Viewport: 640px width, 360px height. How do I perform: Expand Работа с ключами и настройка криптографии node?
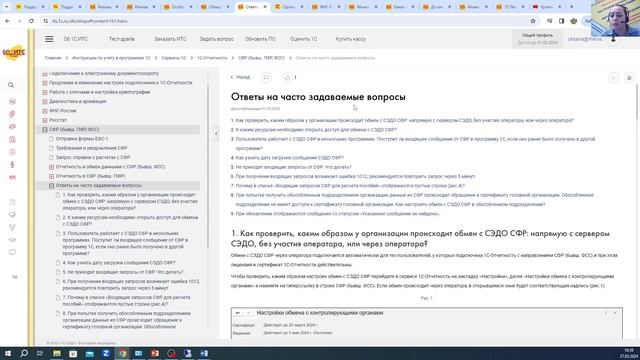(44, 92)
